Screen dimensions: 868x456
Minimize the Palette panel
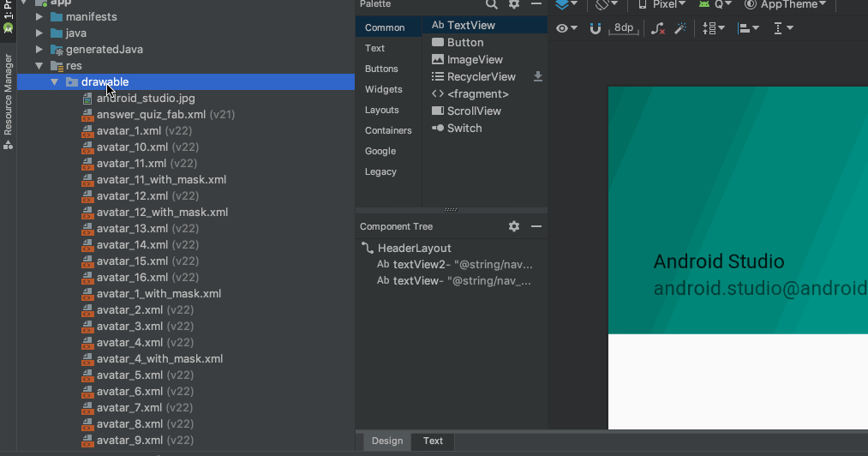pos(536,4)
